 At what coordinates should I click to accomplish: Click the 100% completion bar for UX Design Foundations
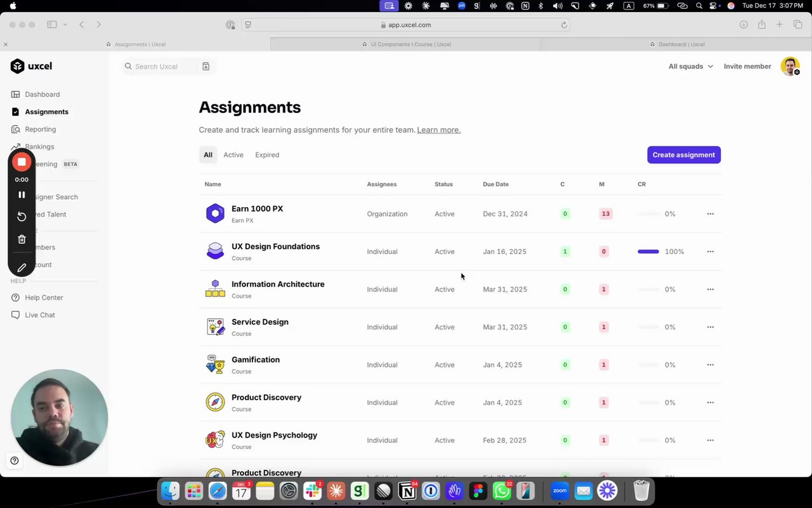click(x=648, y=251)
